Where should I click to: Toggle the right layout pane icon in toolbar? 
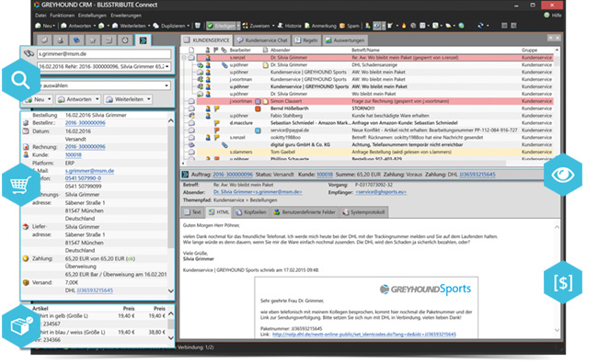pos(513,26)
